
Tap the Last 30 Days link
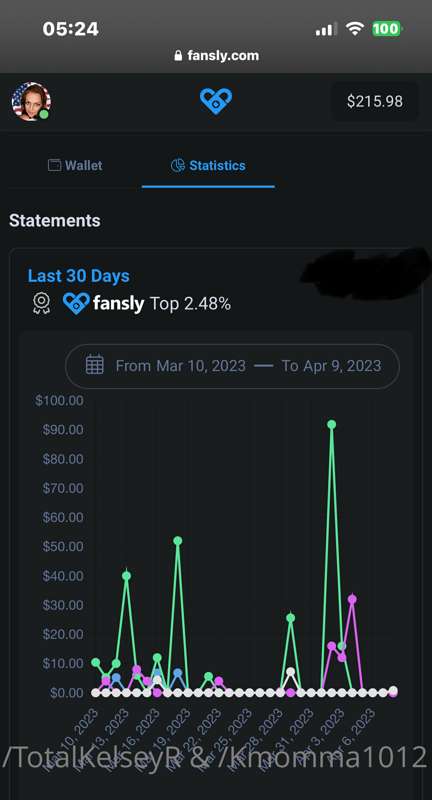coord(79,276)
